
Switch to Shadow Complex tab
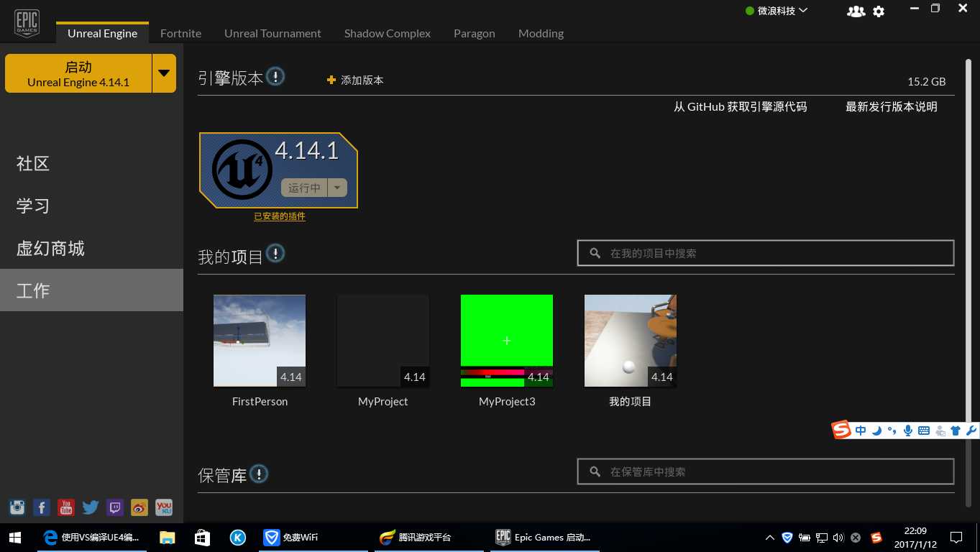pos(388,33)
